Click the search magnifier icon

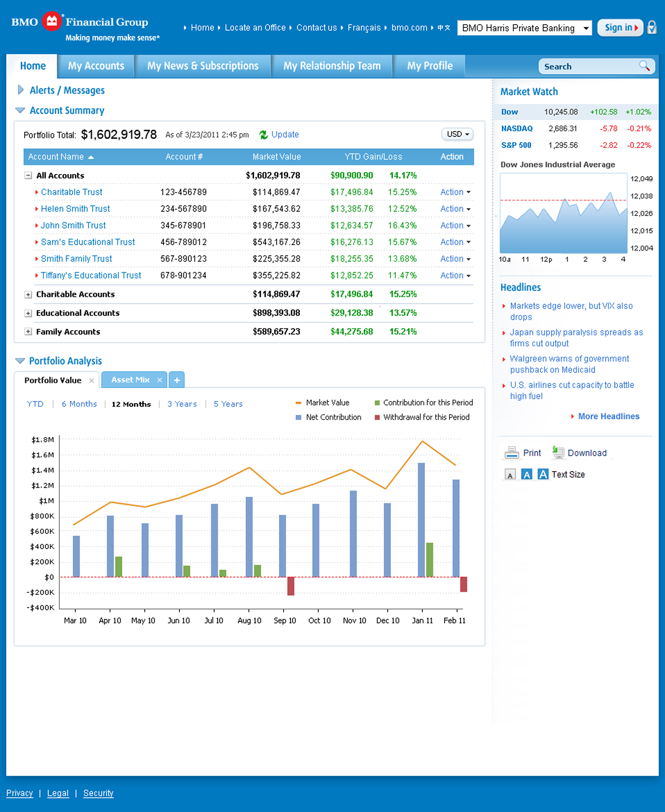[644, 66]
